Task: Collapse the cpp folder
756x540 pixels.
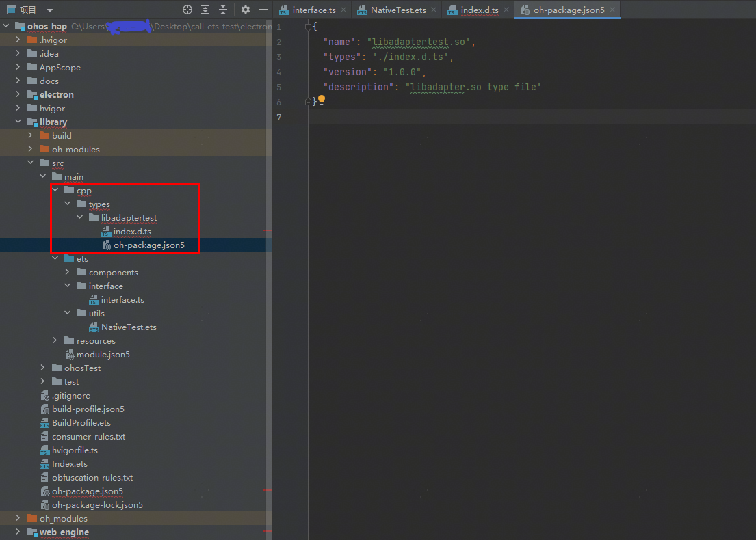Action: (x=55, y=190)
